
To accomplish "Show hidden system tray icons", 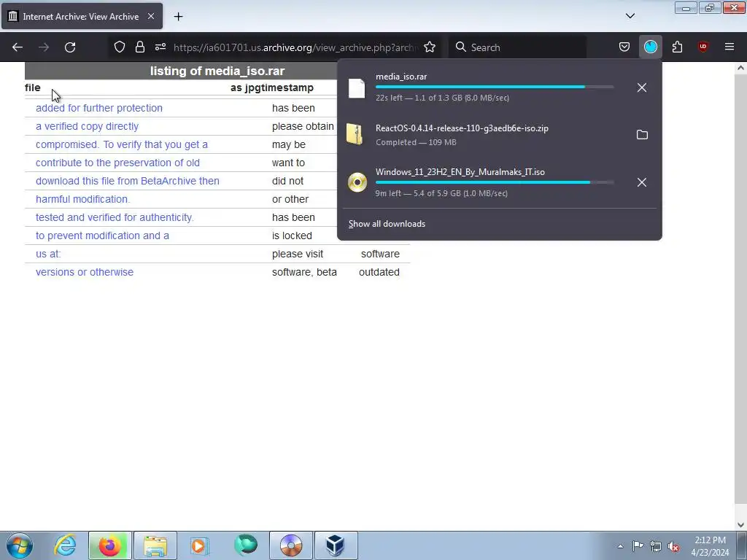I will [x=620, y=546].
